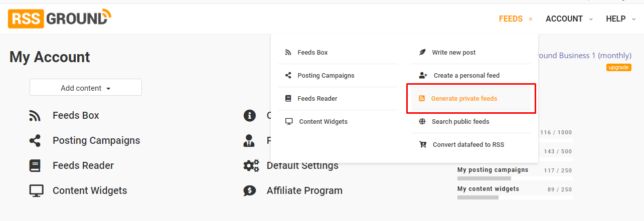Click the Write new post feather icon
The height and width of the screenshot is (221, 644).
coord(422,53)
